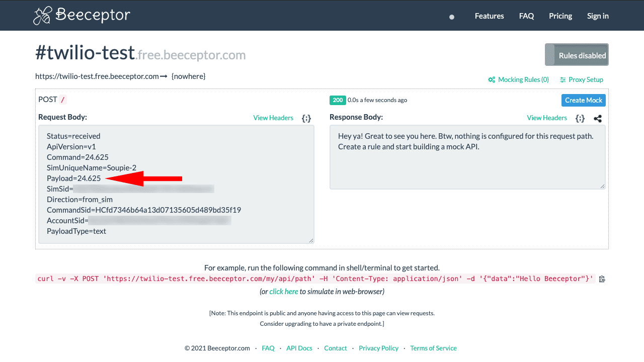Go to the Pricing page
644x362 pixels.
[560, 16]
